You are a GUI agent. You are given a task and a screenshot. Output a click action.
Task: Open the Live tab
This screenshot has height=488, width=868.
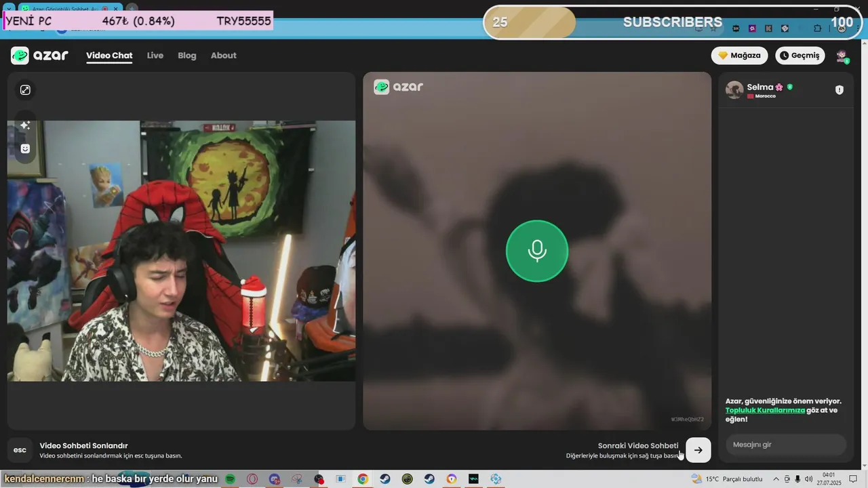tap(155, 56)
